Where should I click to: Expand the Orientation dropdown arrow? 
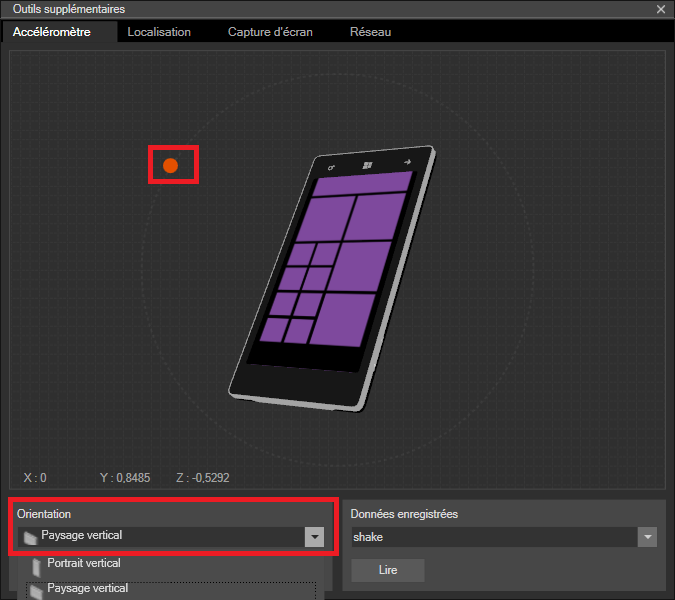[315, 537]
